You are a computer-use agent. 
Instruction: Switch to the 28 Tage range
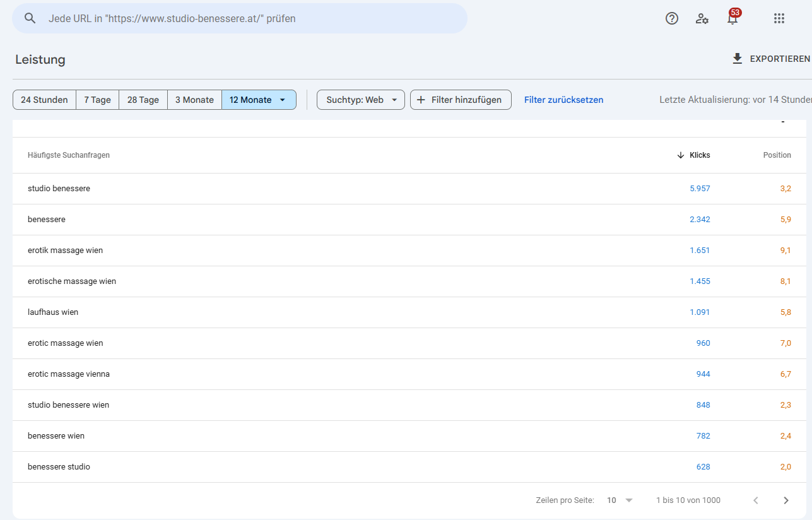click(x=143, y=100)
